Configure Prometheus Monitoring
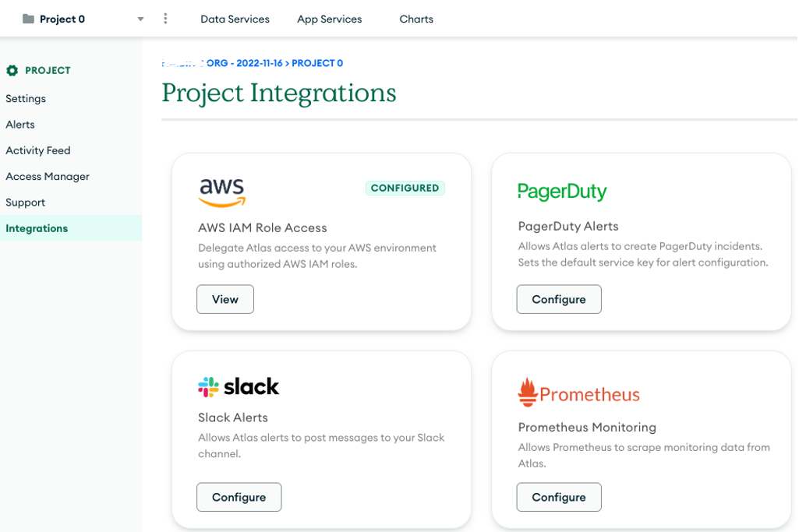The width and height of the screenshot is (799, 532). (558, 497)
